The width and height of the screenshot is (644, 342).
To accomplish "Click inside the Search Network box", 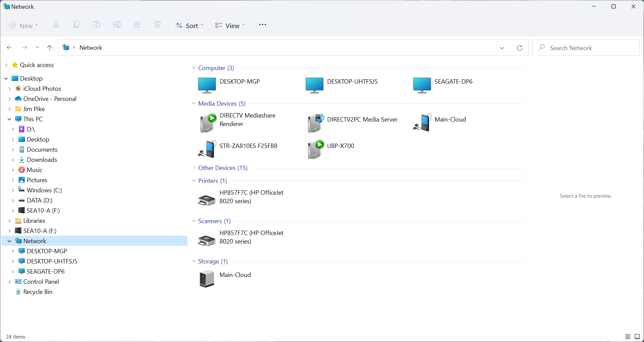I will (x=586, y=48).
